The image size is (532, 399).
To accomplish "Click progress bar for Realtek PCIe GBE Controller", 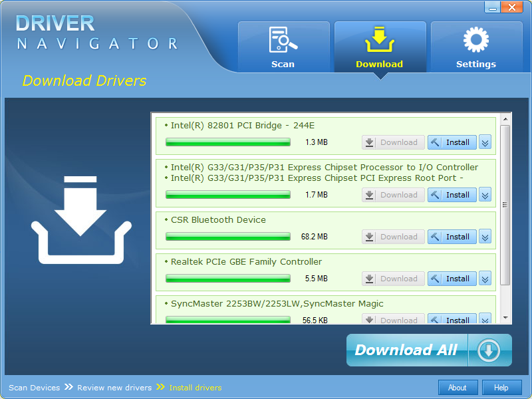I will coord(228,279).
